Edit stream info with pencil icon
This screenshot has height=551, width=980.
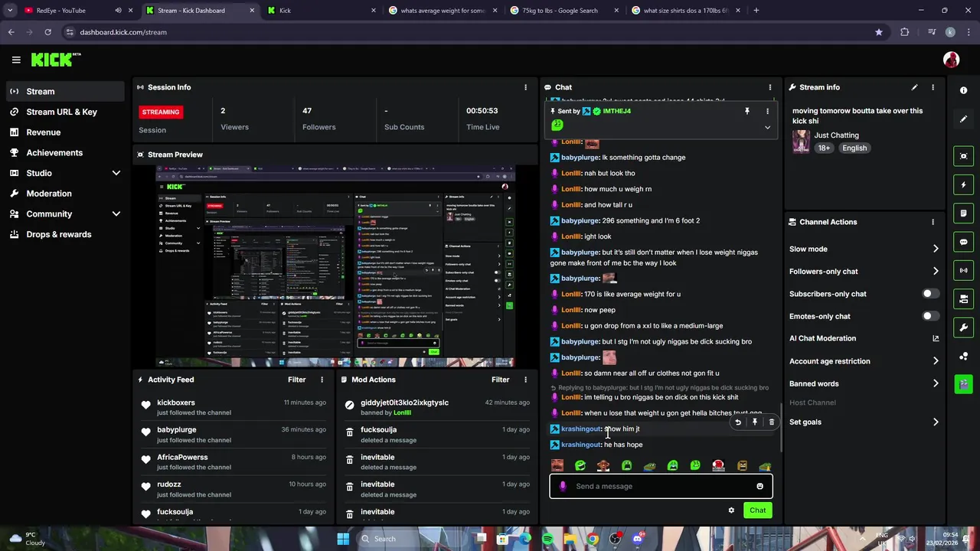click(914, 87)
